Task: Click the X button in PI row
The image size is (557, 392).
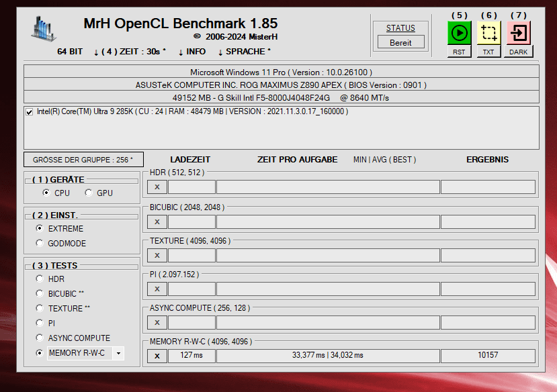Action: (x=157, y=289)
